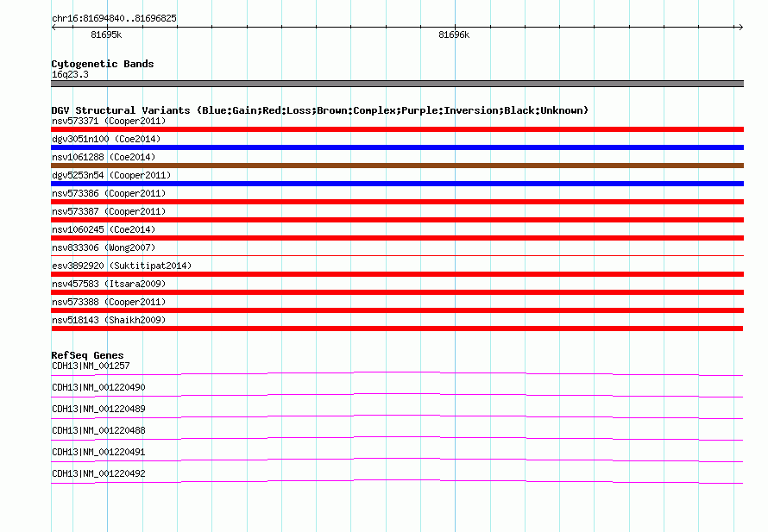Click the red loss bar of nsv573388
The height and width of the screenshot is (532, 768).
397,310
